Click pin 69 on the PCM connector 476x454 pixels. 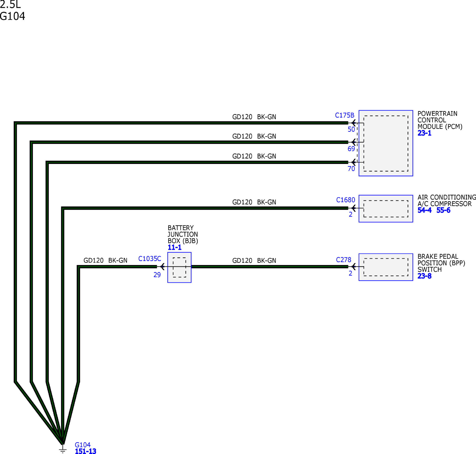coord(351,149)
